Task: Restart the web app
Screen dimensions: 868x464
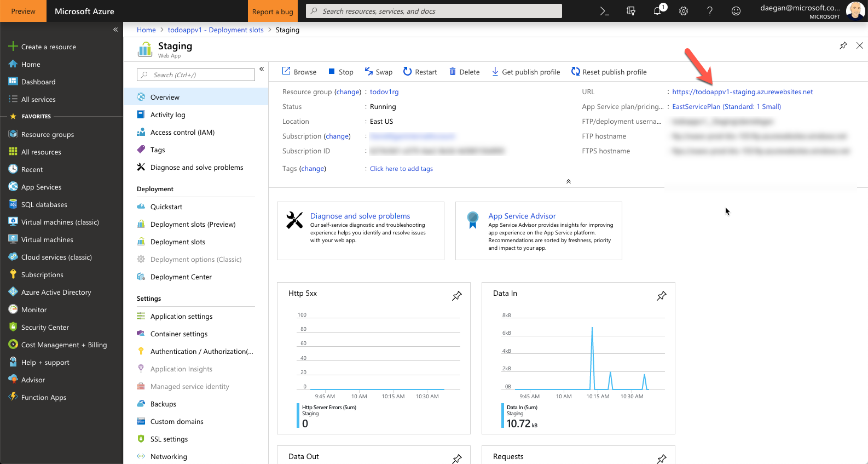Action: [x=420, y=72]
